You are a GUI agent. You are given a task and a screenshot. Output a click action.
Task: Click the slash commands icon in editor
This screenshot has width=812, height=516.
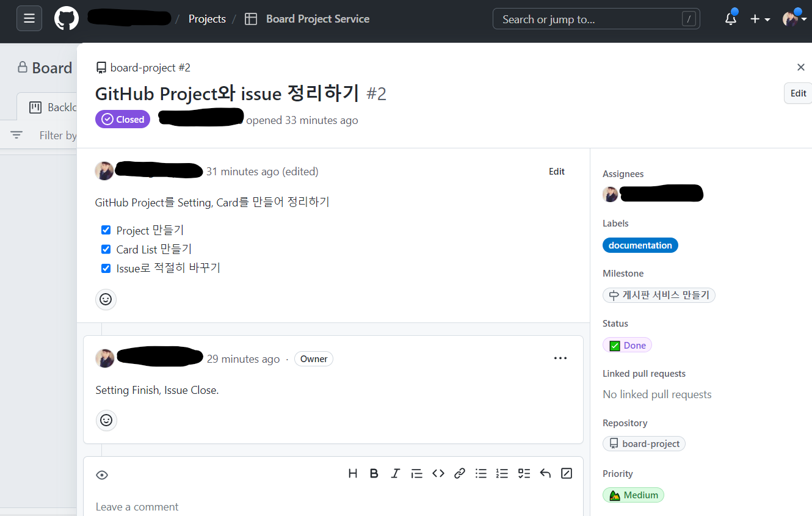click(x=567, y=473)
